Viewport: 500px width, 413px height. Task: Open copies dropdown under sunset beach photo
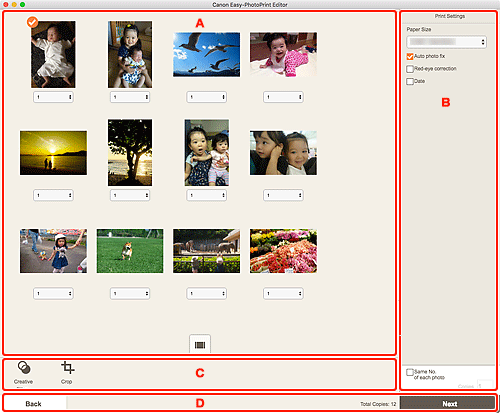[53, 195]
